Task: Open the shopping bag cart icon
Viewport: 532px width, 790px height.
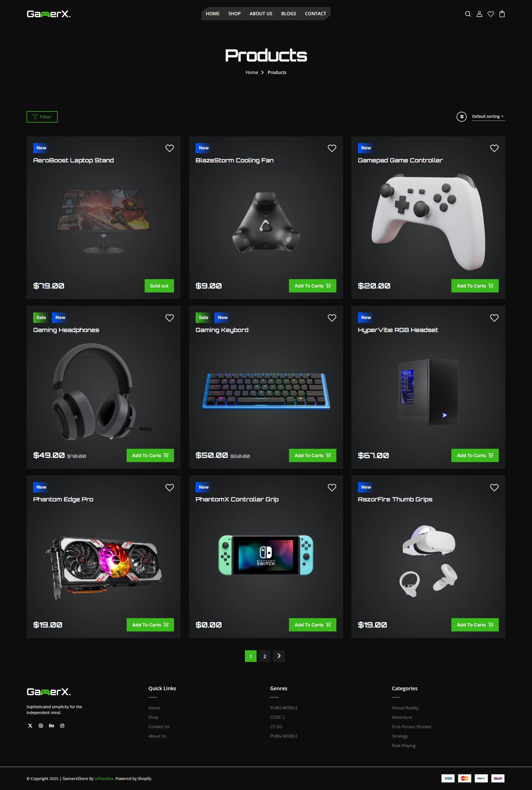Action: pos(502,14)
